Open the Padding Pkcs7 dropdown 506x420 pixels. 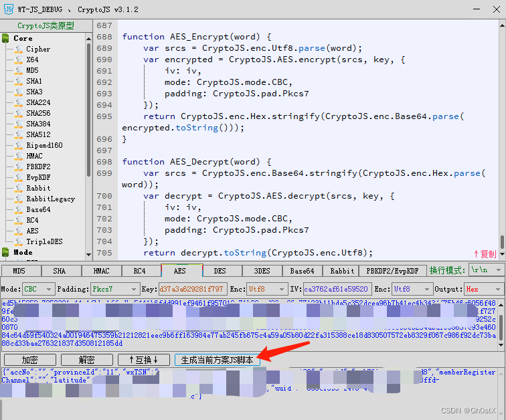click(114, 289)
